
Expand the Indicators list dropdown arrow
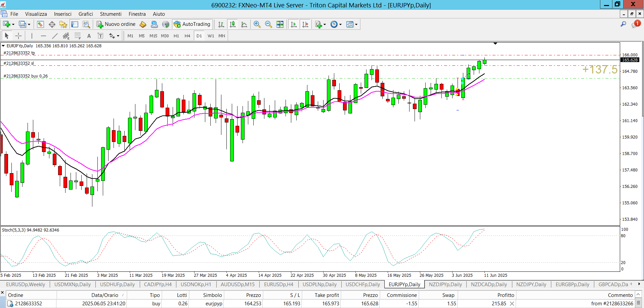pos(325,24)
